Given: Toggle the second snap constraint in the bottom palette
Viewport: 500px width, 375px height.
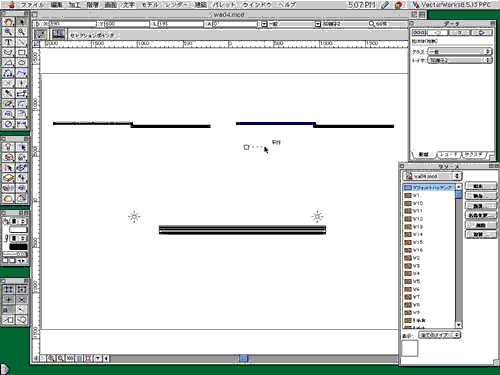Looking at the screenshot, I should [21, 289].
